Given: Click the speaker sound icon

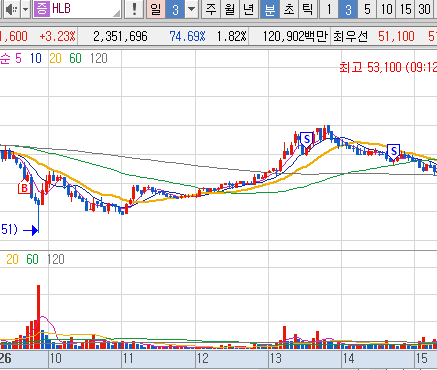Looking at the screenshot, I should point(11,9).
